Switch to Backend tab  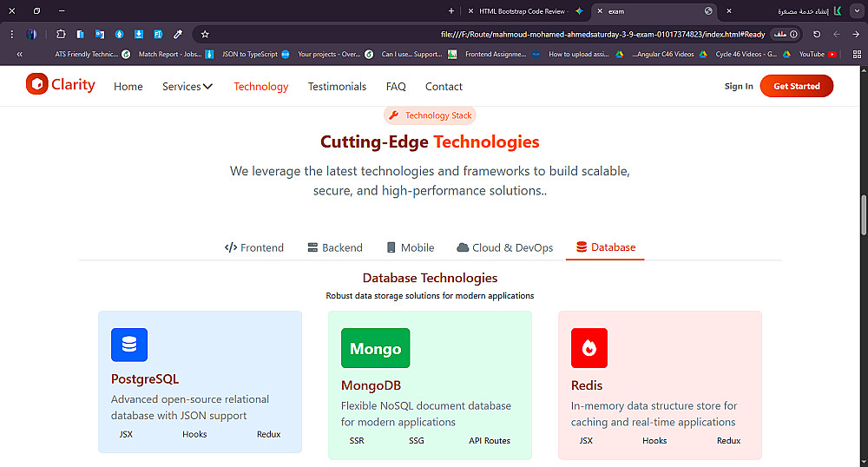click(x=335, y=247)
